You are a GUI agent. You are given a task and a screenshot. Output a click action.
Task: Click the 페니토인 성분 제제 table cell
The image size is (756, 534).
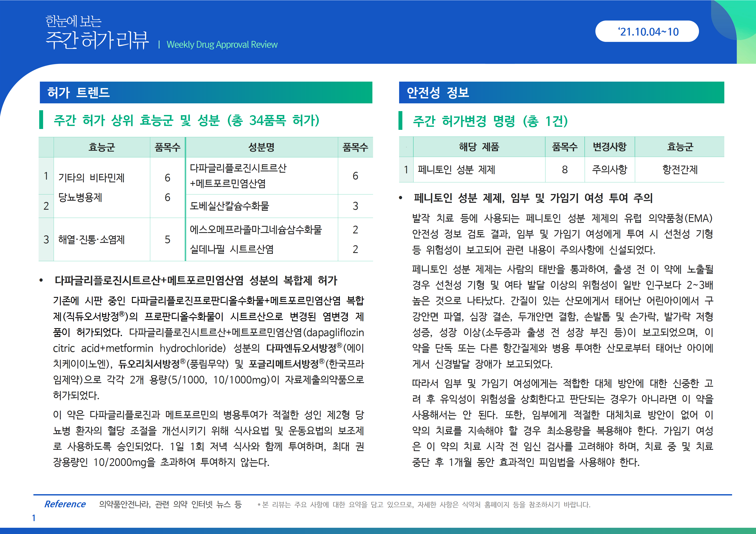[456, 169]
